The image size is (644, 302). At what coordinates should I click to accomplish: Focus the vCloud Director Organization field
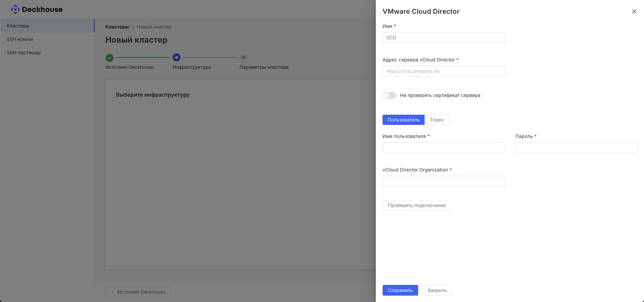click(443, 181)
